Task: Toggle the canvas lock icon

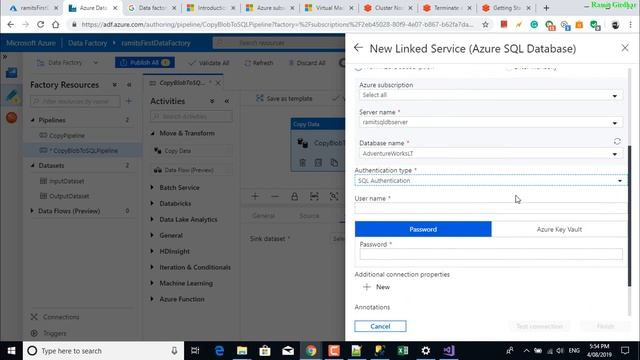Action: pos(294,196)
